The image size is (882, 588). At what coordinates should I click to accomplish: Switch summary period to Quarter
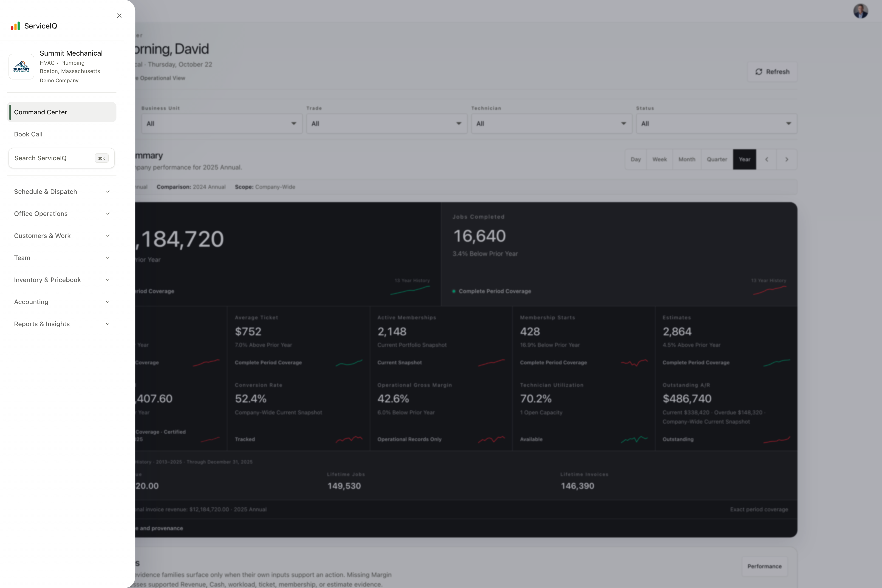[x=717, y=159]
